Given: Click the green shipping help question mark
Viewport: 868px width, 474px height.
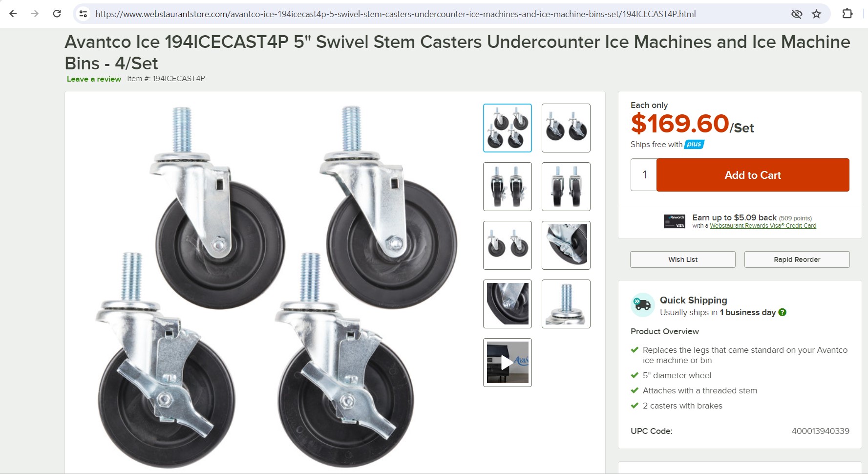Looking at the screenshot, I should click(x=783, y=312).
